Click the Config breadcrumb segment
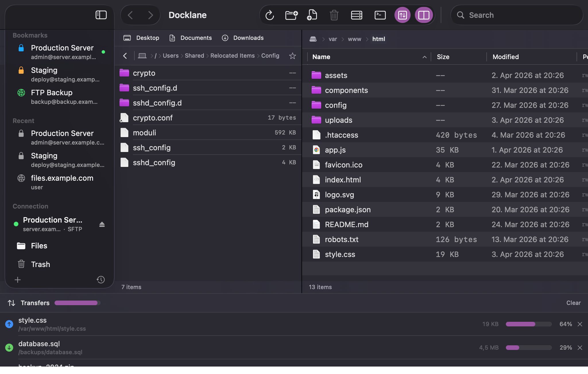 [x=270, y=56]
